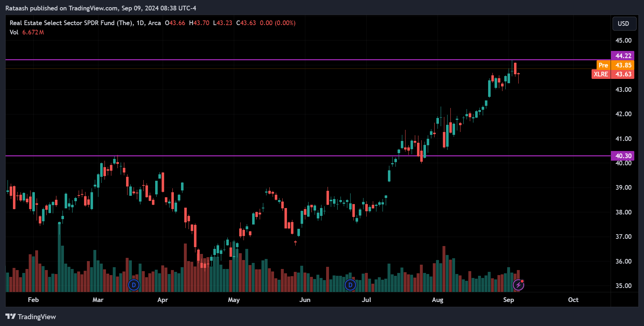Click the Apr label on time axis
The width and height of the screenshot is (644, 326).
pyautogui.click(x=163, y=300)
